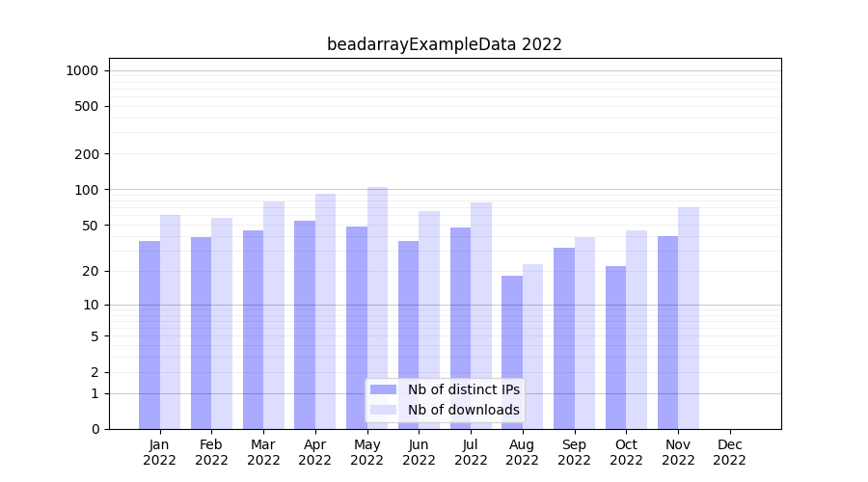Screen dimensions: 868x482
Task: Click the Nov 2022 downloads bar
Action: pos(689,318)
